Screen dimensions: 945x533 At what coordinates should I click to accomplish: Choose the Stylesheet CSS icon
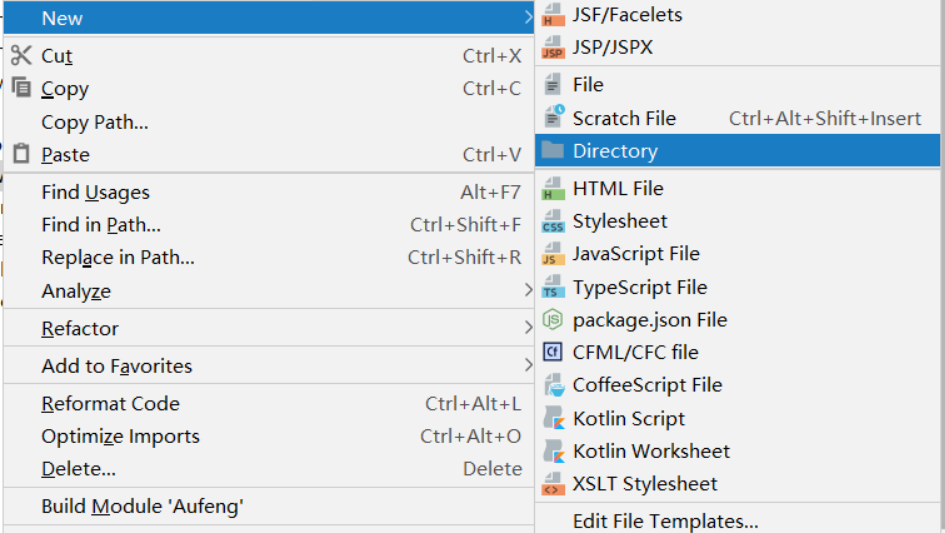(553, 221)
